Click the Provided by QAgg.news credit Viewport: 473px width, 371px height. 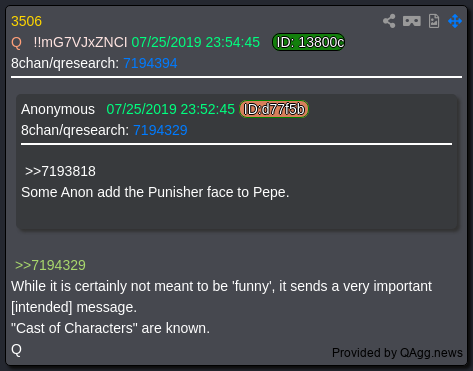point(397,353)
